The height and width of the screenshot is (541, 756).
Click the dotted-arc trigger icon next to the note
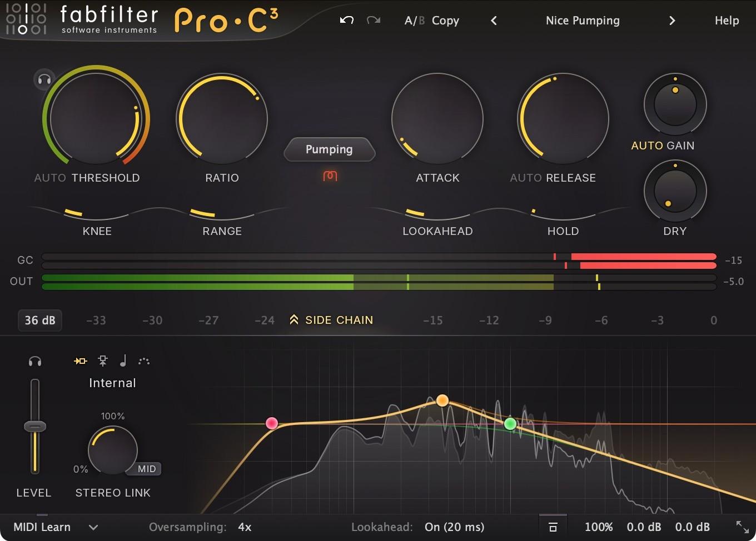click(144, 361)
